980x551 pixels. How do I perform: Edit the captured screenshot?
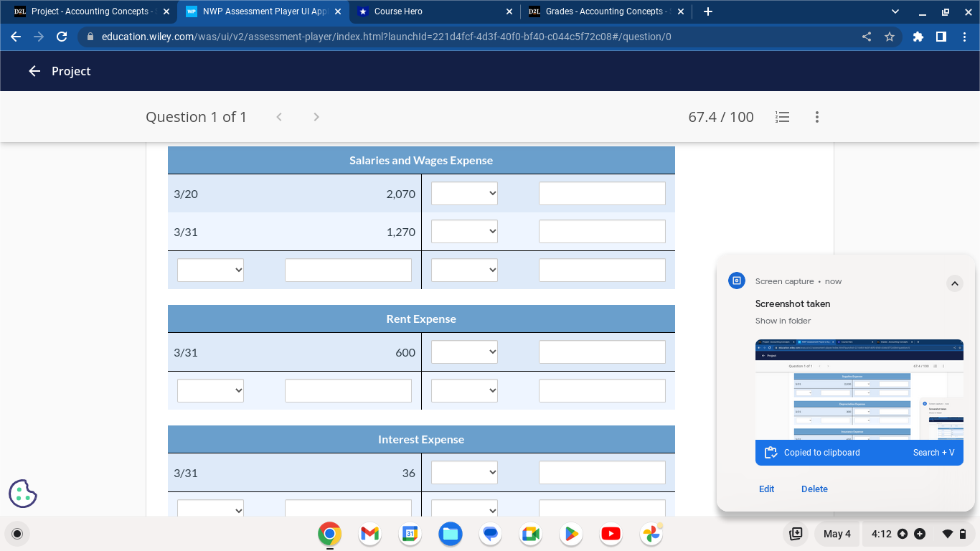(766, 489)
